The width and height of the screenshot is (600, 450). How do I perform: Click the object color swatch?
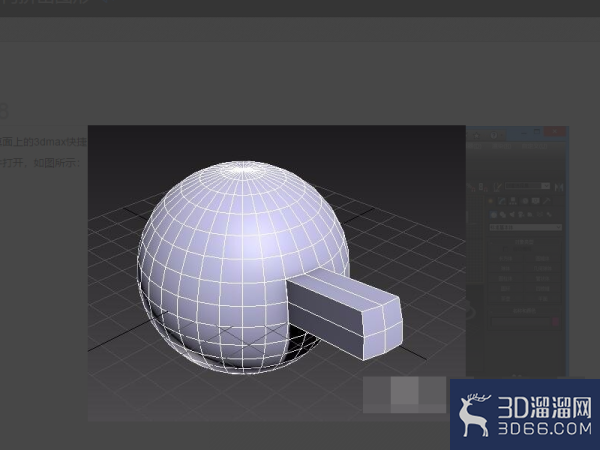click(x=555, y=322)
